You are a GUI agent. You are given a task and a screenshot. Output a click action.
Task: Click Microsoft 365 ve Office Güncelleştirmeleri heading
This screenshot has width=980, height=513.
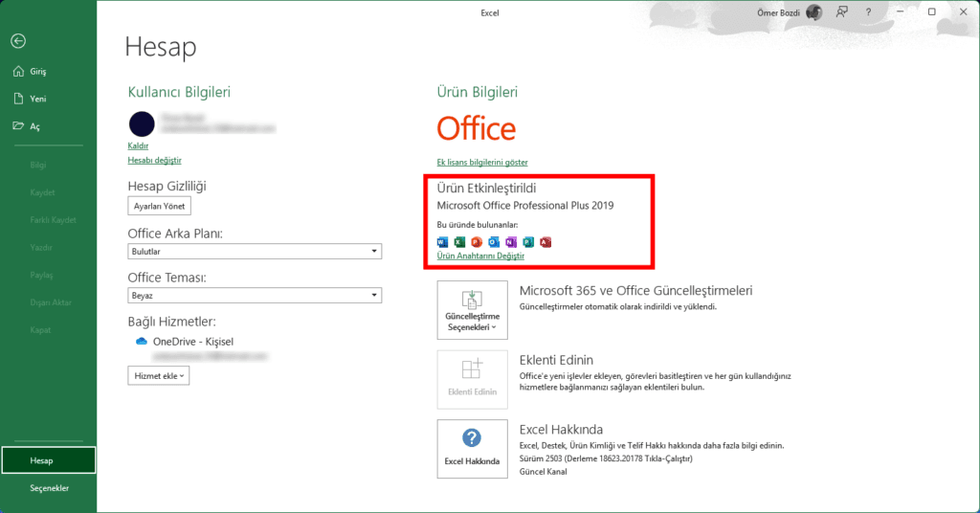(x=635, y=291)
